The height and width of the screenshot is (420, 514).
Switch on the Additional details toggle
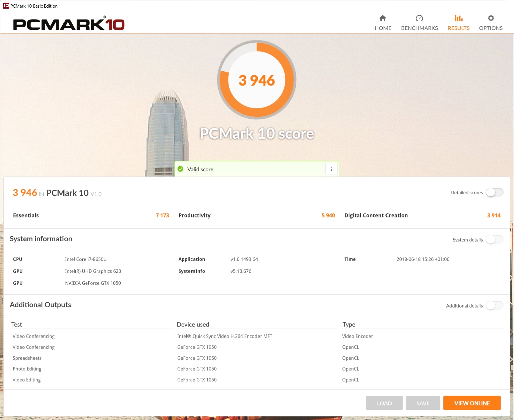click(x=494, y=305)
